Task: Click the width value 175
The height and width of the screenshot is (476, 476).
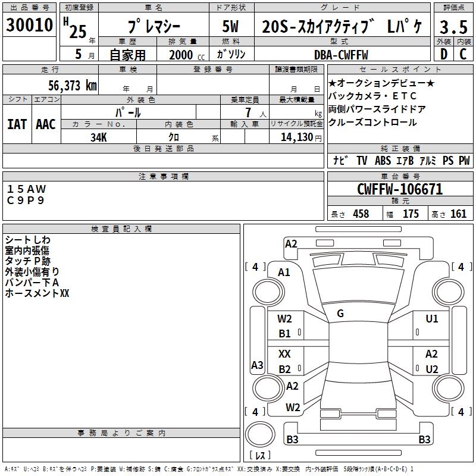Action: click(411, 214)
